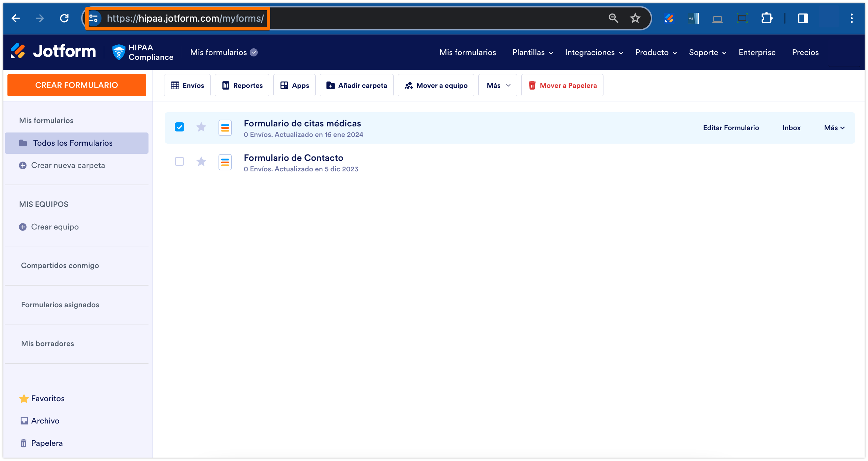The width and height of the screenshot is (868, 461).
Task: Expand the Producto menu
Action: (x=656, y=52)
